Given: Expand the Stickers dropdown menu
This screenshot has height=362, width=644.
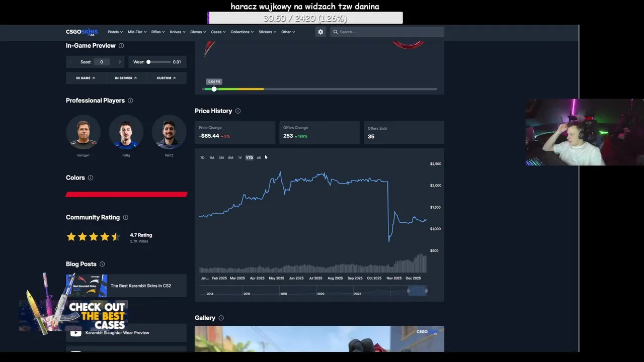Looking at the screenshot, I should 267,32.
